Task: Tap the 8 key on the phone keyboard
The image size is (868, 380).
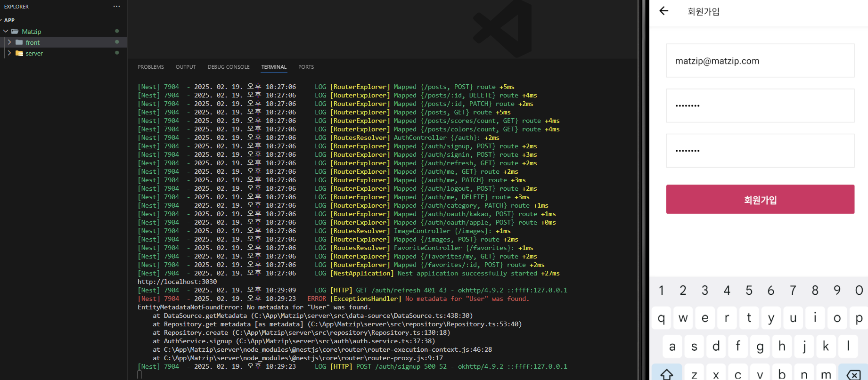Action: coord(815,290)
